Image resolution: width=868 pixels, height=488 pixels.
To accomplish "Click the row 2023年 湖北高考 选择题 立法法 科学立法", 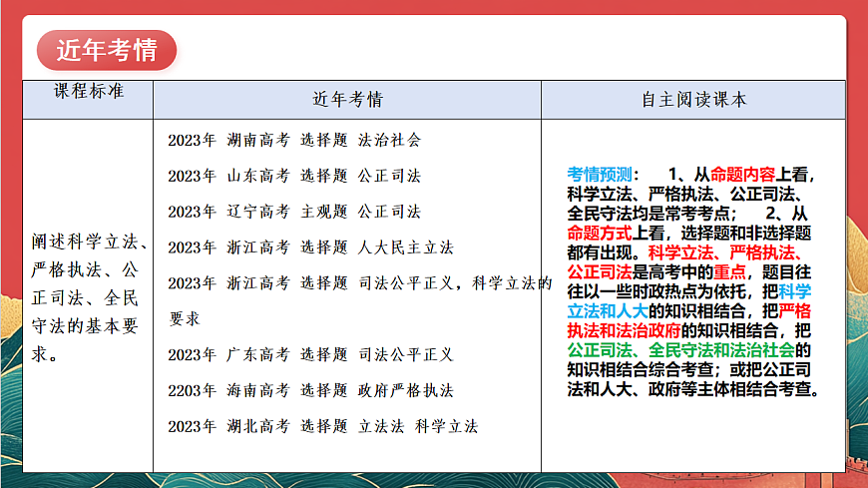I will 322,426.
